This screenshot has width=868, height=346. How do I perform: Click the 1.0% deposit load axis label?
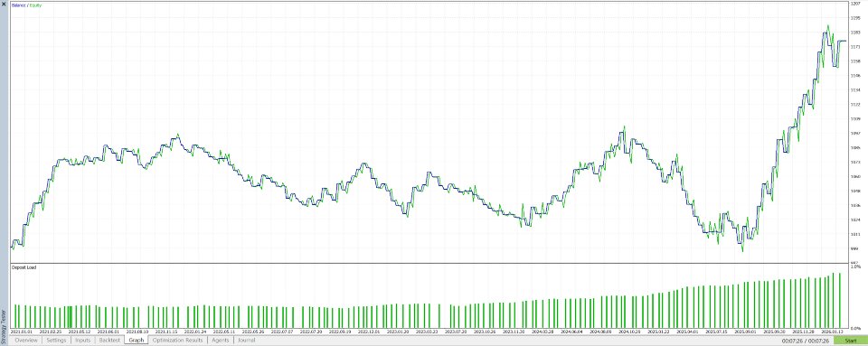coord(857,267)
